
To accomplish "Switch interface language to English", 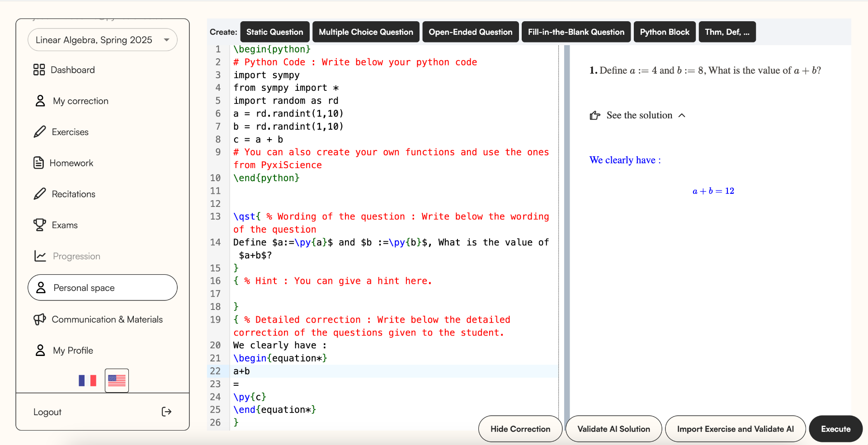I will click(116, 380).
